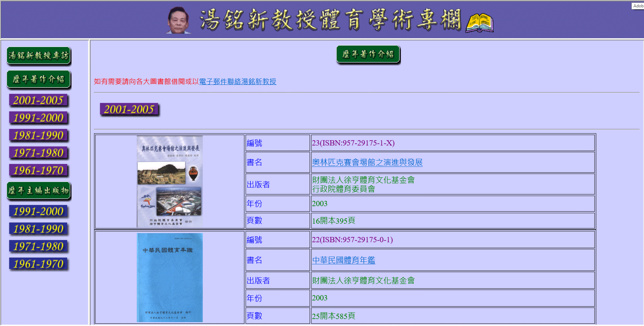Viewport: 644px width, 326px height.
Task: Go to blue 1971-1980 edited publications
Action: pyautogui.click(x=39, y=247)
